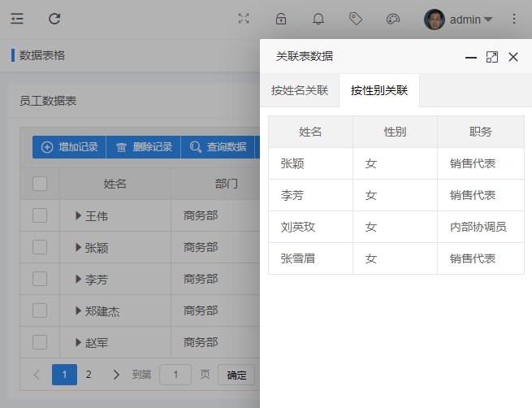Switch to the 按姓名关联 tab
This screenshot has width=532, height=408.
[300, 90]
